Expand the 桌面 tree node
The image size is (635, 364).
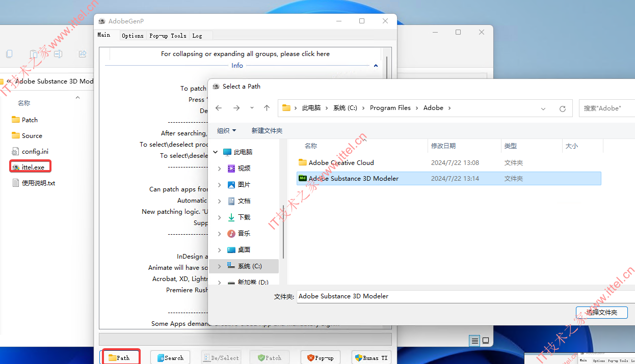point(220,249)
